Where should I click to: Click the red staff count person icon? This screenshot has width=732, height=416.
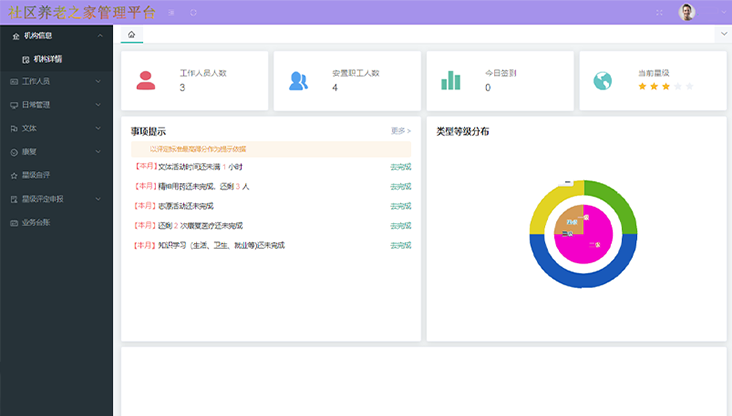tap(146, 81)
